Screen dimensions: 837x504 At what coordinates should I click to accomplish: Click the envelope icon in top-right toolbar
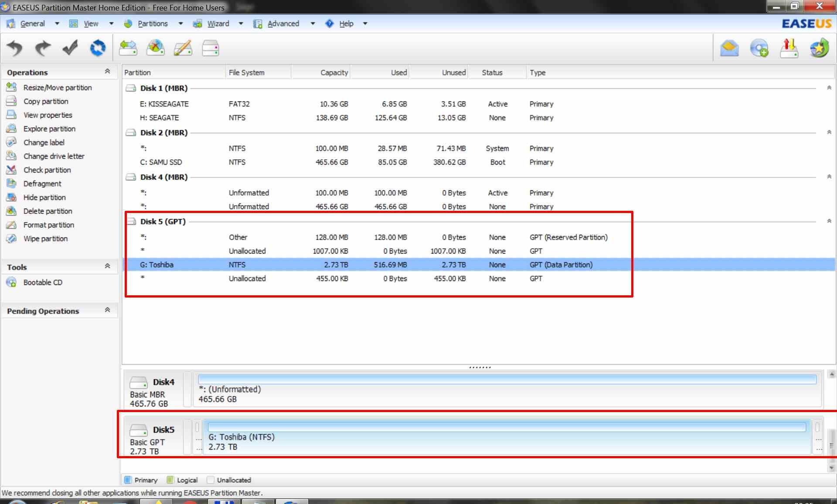point(729,48)
